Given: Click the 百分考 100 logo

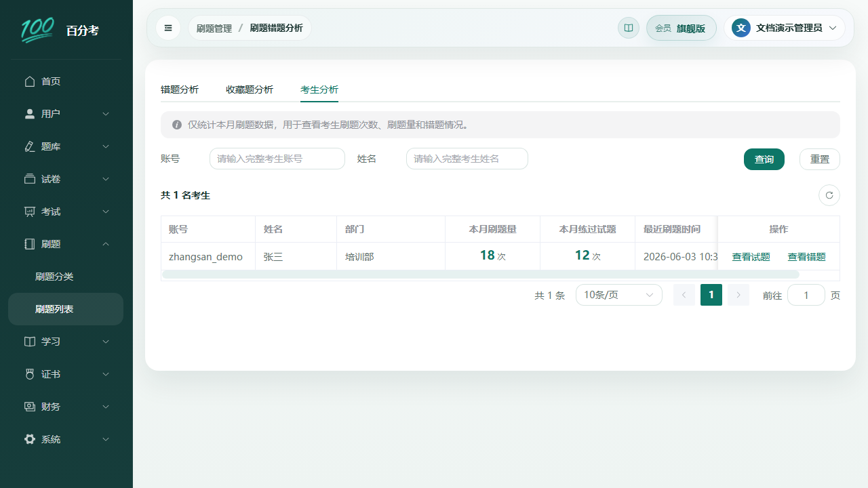Looking at the screenshot, I should click(x=37, y=30).
